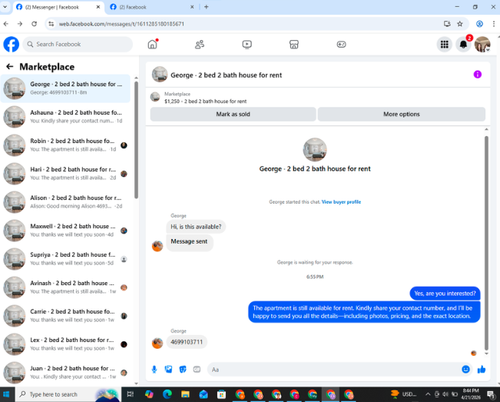Open the Hari conversation

coord(65,173)
